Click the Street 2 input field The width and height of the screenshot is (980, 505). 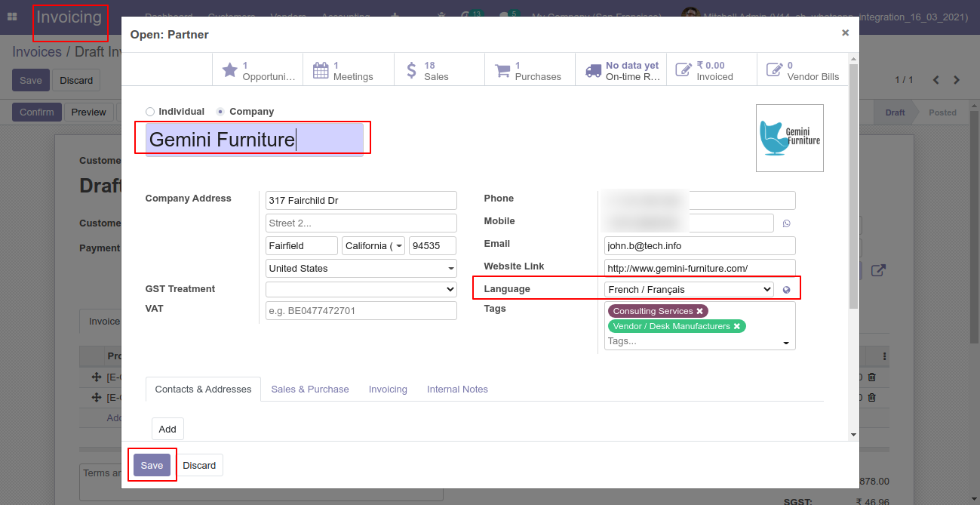point(361,223)
